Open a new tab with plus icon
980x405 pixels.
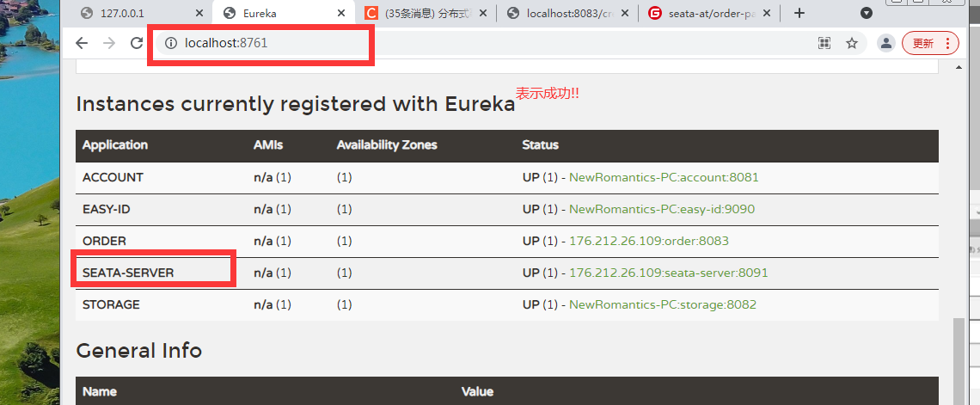click(x=799, y=13)
